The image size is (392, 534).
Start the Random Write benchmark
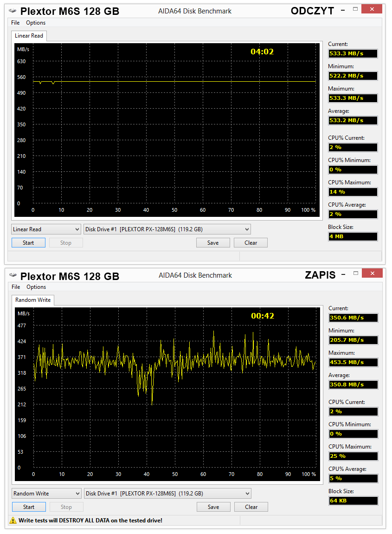(29, 507)
